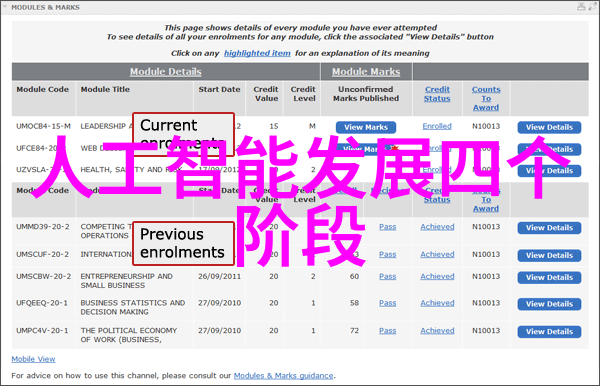Click View Details for UMSCUF-20-2
The width and height of the screenshot is (600, 386).
549,255
